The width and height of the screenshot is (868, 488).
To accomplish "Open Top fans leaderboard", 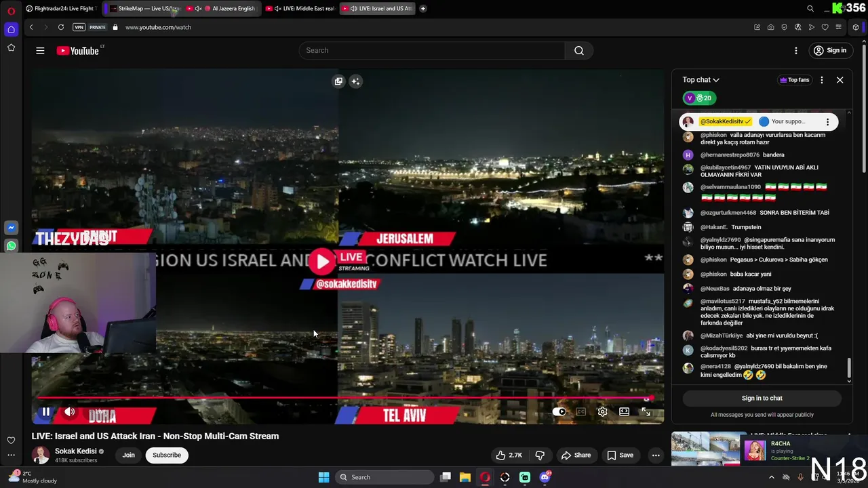I will tap(794, 80).
